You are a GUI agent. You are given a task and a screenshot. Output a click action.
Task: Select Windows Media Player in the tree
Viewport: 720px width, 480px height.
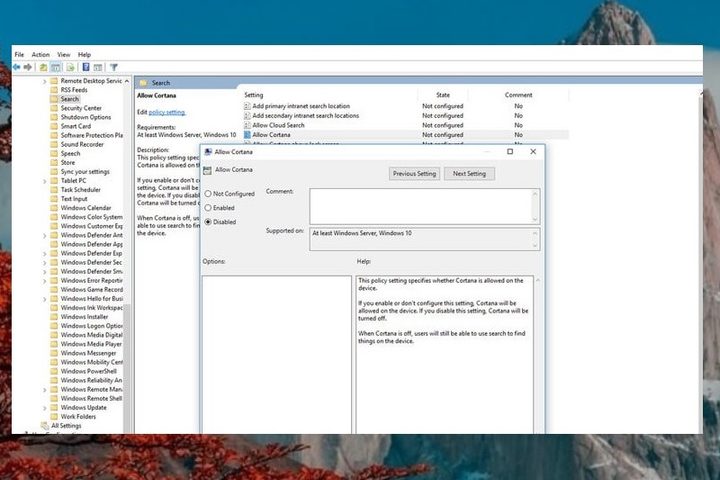point(91,344)
